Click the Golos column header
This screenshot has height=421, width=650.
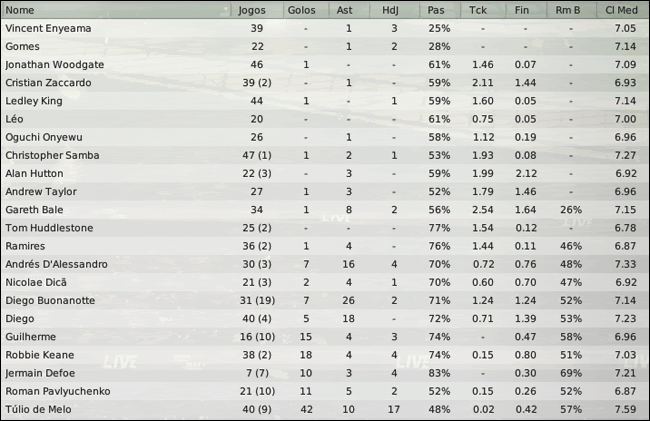(304, 10)
